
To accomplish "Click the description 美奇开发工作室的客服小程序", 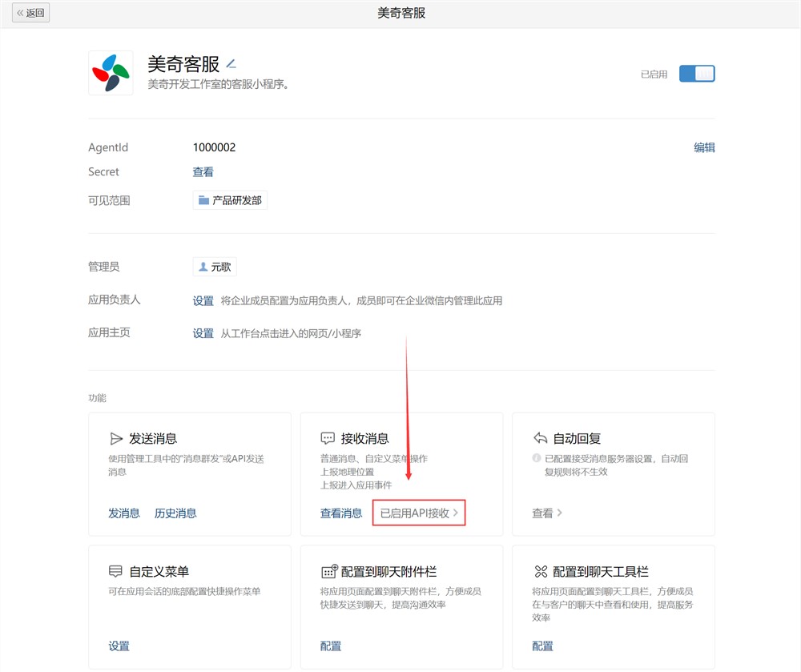I will (218, 84).
